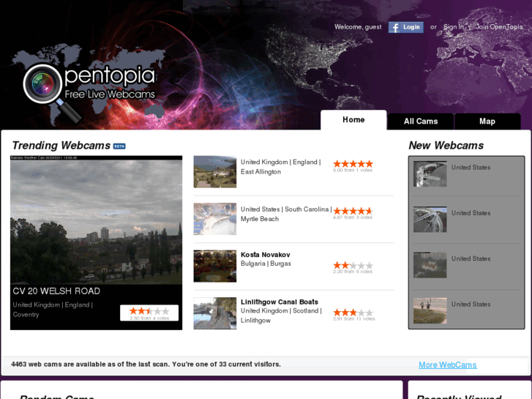The width and height of the screenshot is (532, 399).
Task: Select the Linlithgow Canal Boats title link
Action: [280, 302]
